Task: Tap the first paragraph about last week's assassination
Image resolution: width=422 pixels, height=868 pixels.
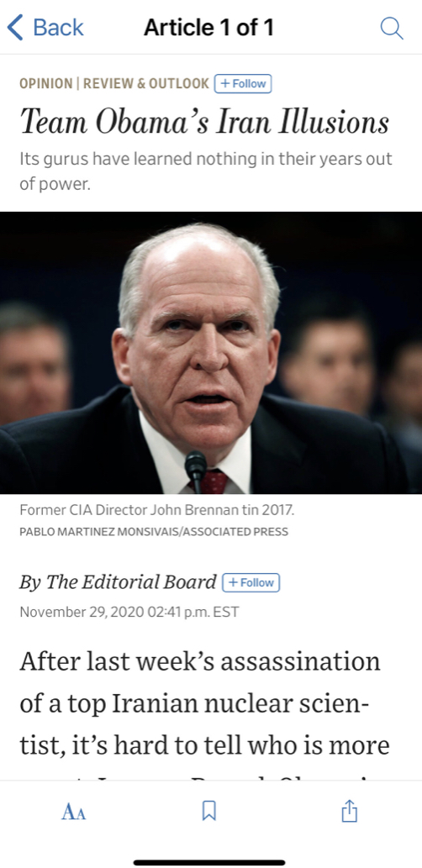Action: coord(205,714)
